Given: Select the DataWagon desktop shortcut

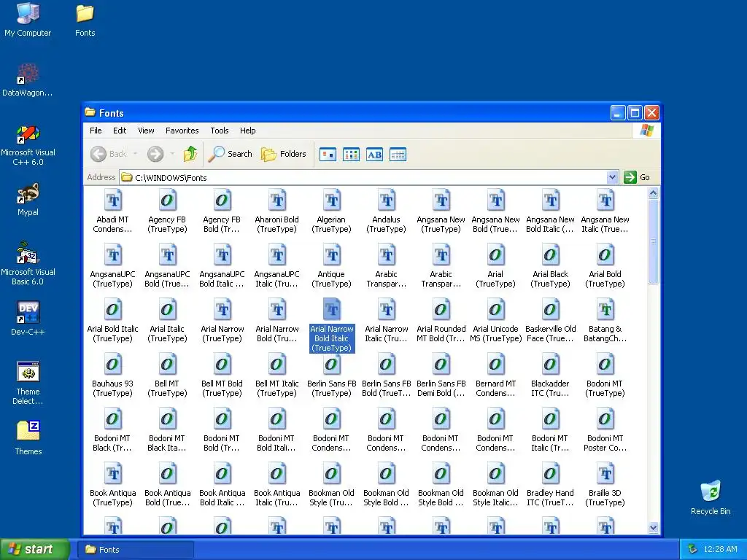Looking at the screenshot, I should tap(28, 79).
